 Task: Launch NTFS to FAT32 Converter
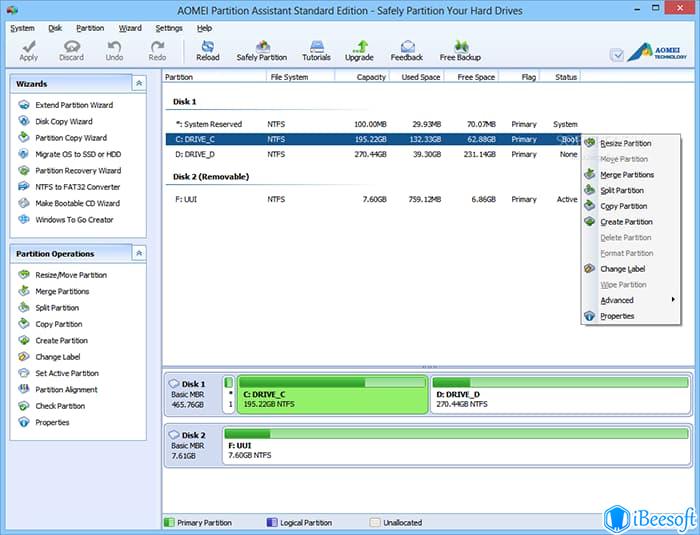point(69,187)
